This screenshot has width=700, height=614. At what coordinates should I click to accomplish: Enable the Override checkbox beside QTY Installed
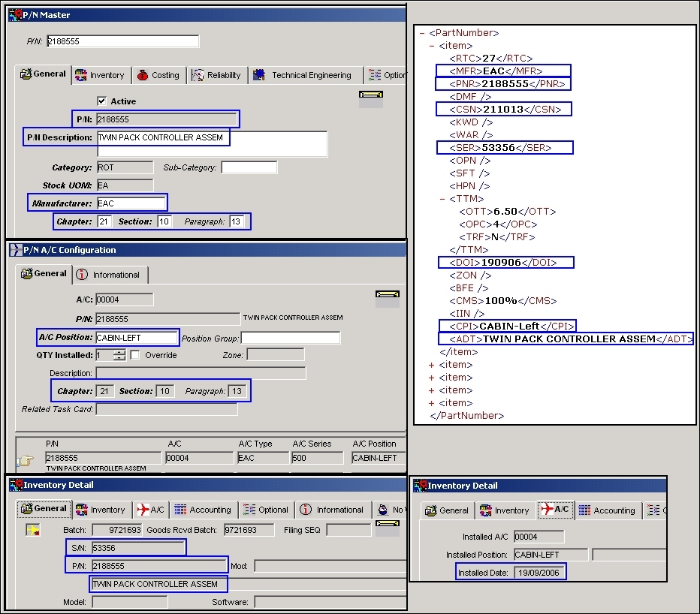pos(135,355)
